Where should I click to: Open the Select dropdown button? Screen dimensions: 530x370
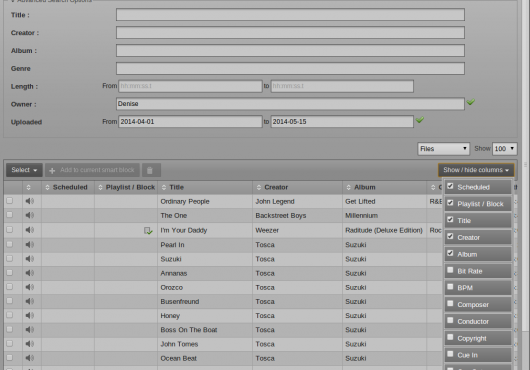click(x=24, y=170)
